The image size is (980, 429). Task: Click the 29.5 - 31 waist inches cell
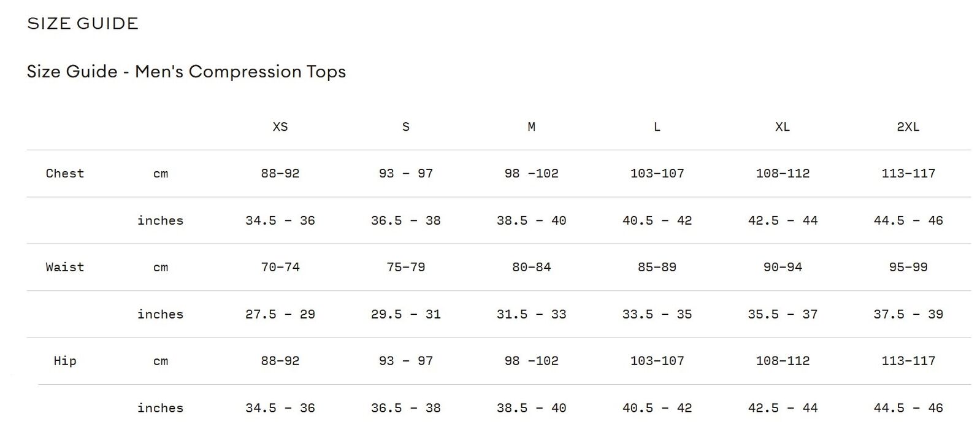click(405, 314)
